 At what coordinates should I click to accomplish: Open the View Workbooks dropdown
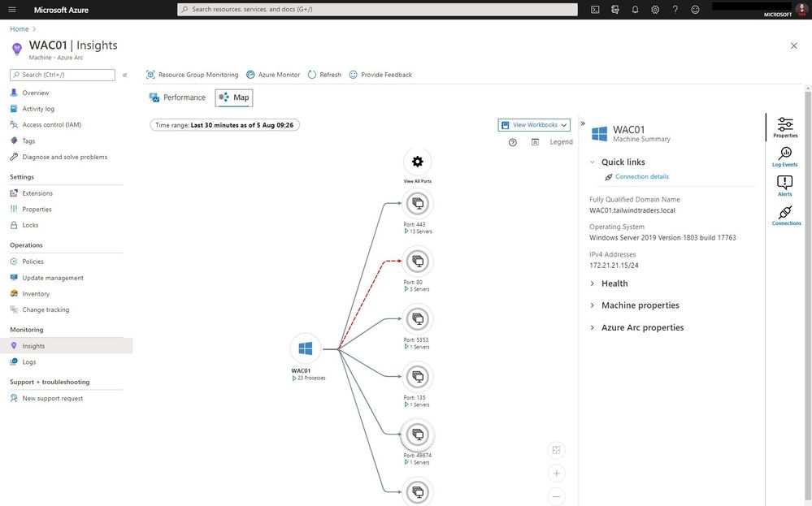535,125
